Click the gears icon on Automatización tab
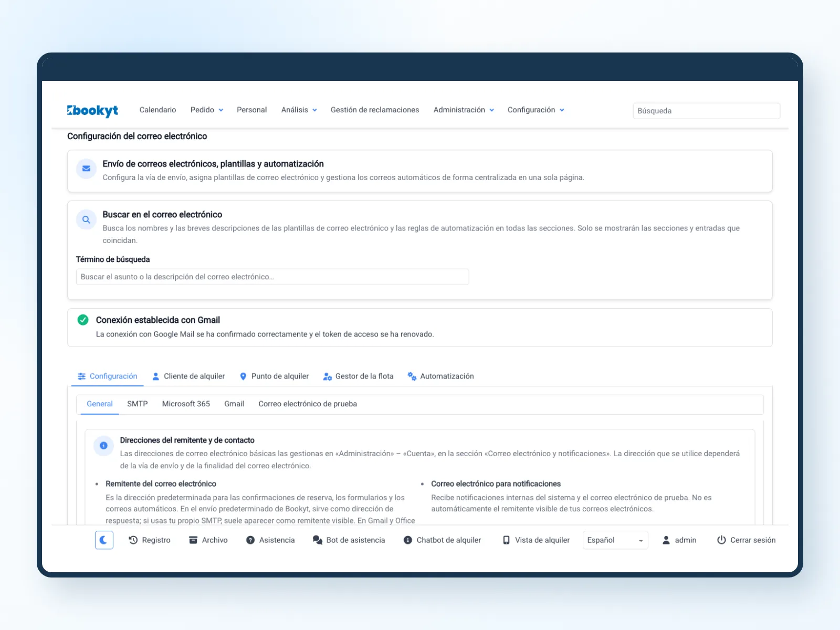This screenshot has width=840, height=630. coord(412,376)
